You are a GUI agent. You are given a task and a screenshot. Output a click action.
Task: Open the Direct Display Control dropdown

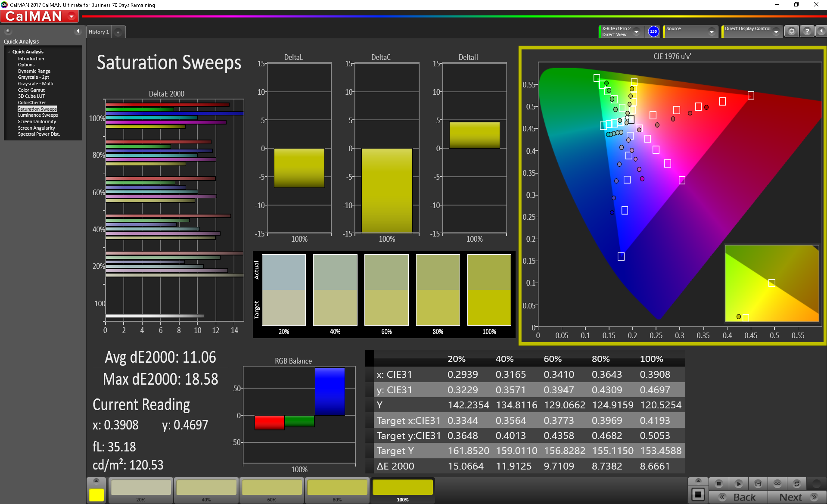point(776,32)
